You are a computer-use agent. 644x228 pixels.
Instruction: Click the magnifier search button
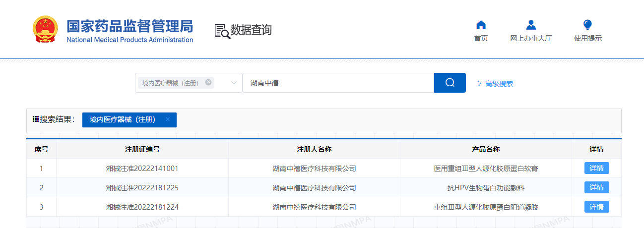450,83
